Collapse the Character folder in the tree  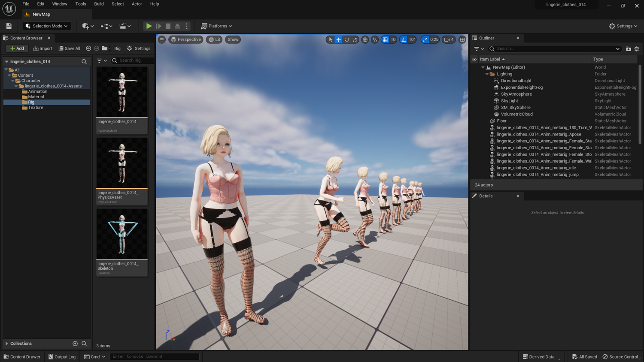click(x=13, y=81)
